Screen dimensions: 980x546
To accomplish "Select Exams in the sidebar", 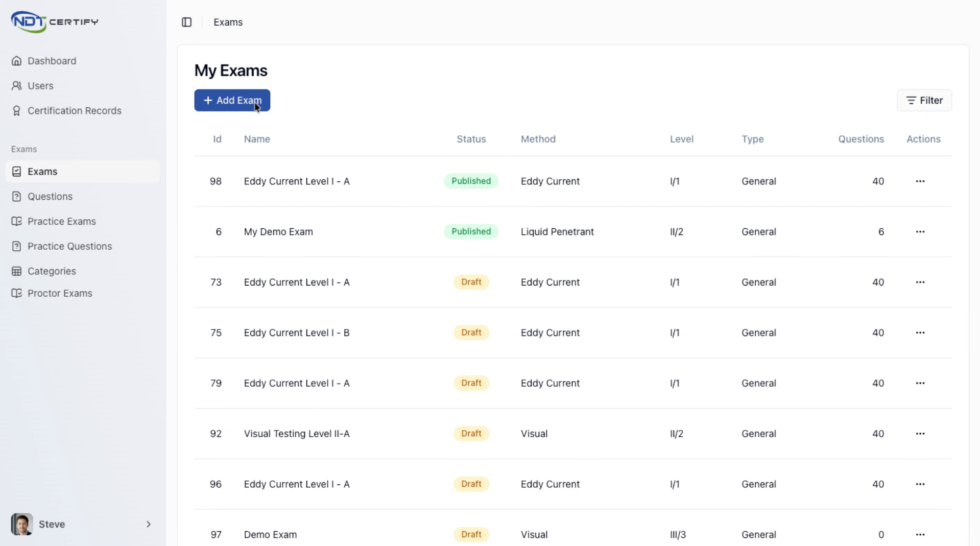I will click(82, 172).
